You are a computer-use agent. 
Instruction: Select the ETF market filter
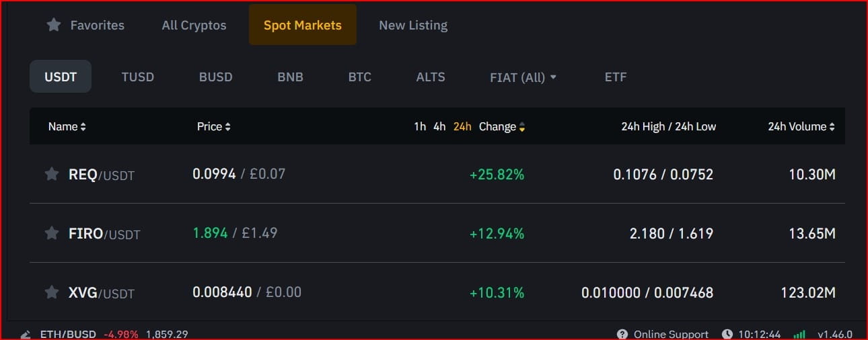tap(616, 77)
